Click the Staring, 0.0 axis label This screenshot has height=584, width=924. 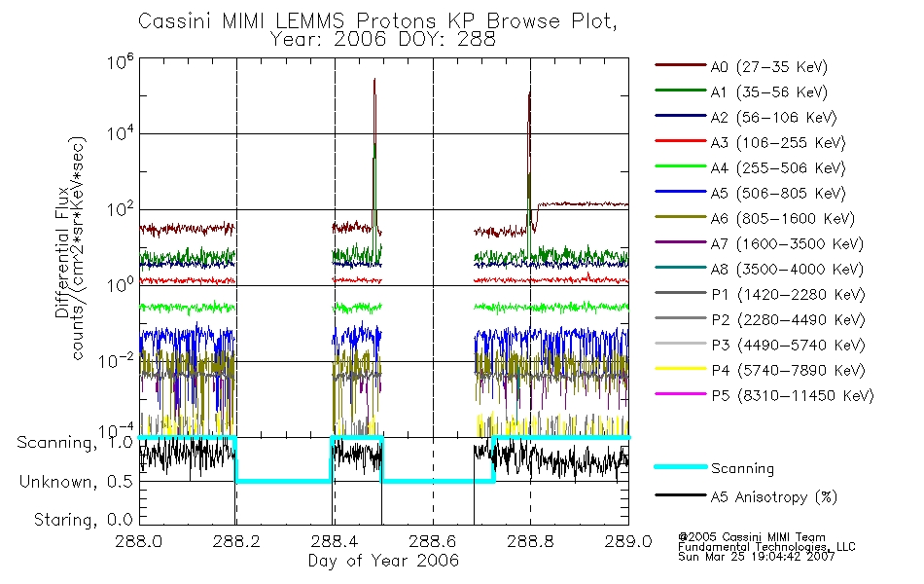(83, 520)
